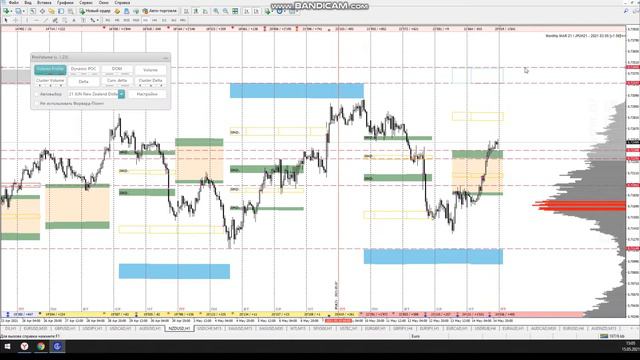Open the Вставка menu
Screen dimensions: 640x360
44,3
